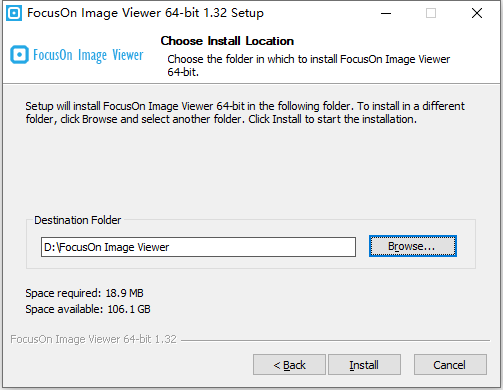Image resolution: width=503 pixels, height=390 pixels.
Task: Click the Space available: 106.1 GB text
Action: click(88, 309)
